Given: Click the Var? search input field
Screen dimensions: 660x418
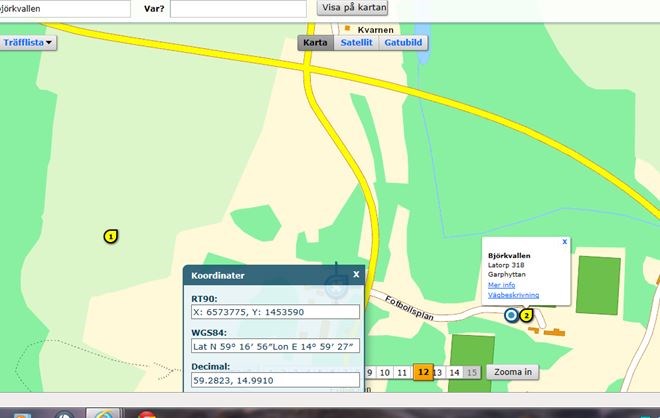Looking at the screenshot, I should pos(238,9).
